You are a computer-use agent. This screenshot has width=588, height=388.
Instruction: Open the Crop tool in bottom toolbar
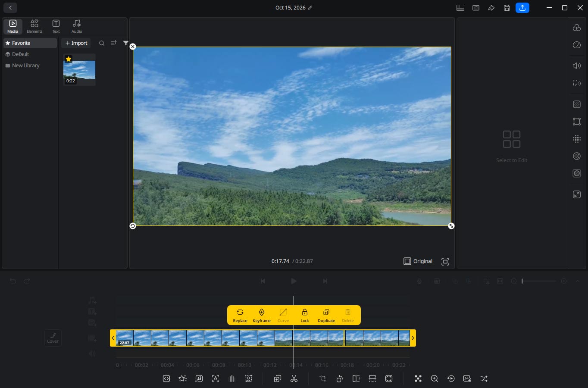click(x=323, y=379)
